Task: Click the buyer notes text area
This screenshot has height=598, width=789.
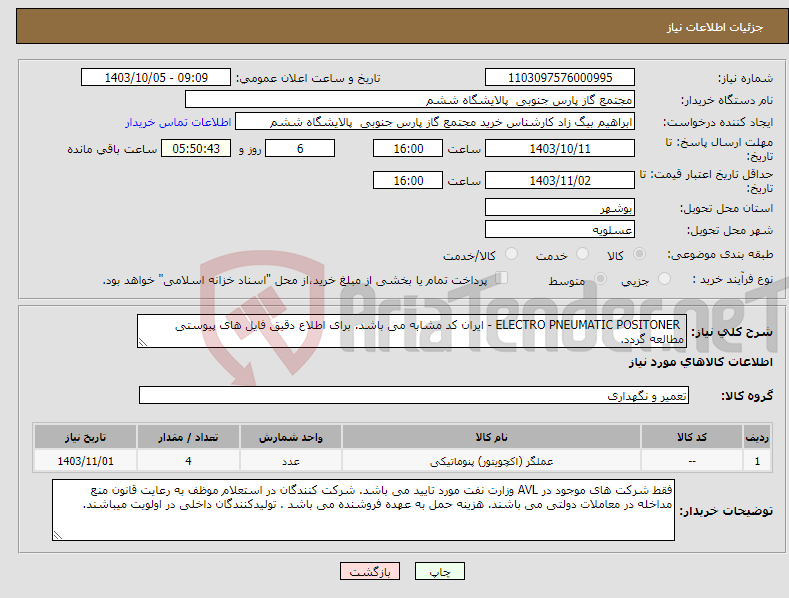Action: pyautogui.click(x=363, y=510)
